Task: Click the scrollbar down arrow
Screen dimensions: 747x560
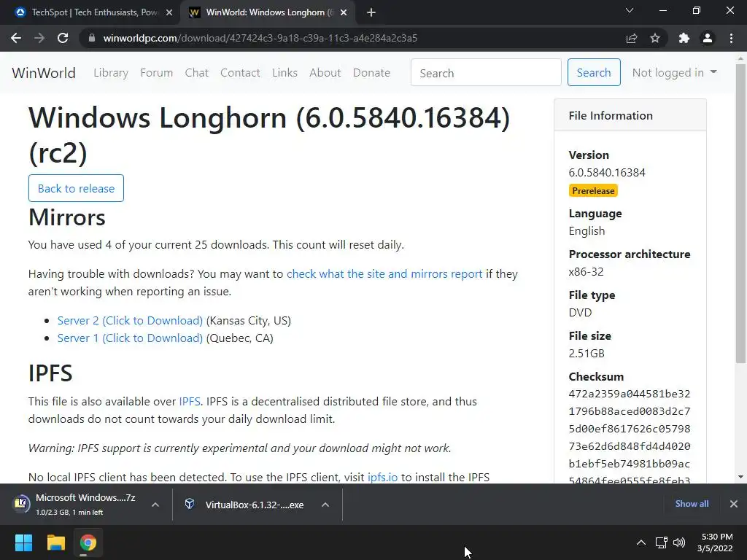Action: coord(740,477)
